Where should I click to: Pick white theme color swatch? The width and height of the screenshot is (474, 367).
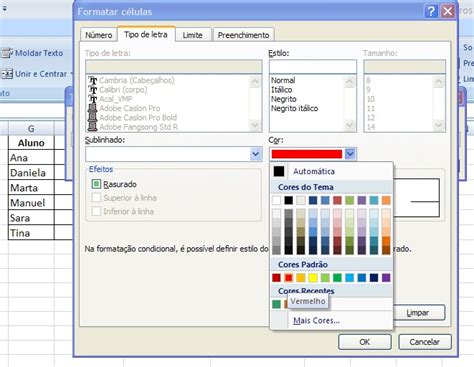pos(276,200)
